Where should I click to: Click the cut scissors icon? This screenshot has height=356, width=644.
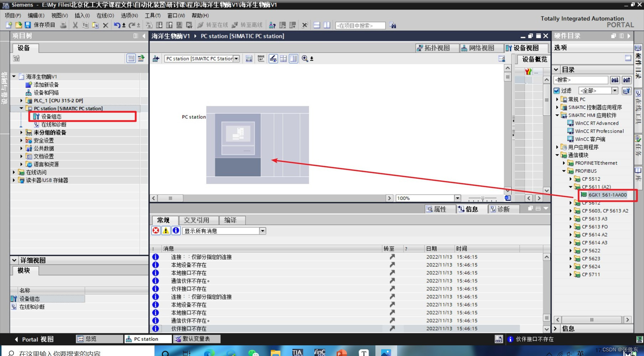[x=75, y=25]
